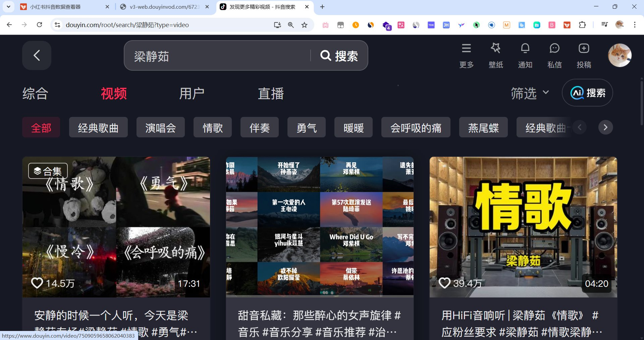Image resolution: width=644 pixels, height=340 pixels.
Task: Click the install app icon in address bar
Action: [x=277, y=25]
